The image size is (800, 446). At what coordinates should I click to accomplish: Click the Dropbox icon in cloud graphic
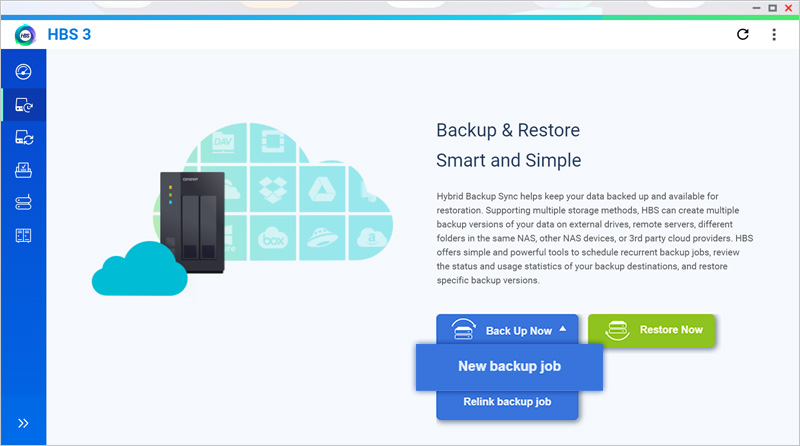coord(273,190)
